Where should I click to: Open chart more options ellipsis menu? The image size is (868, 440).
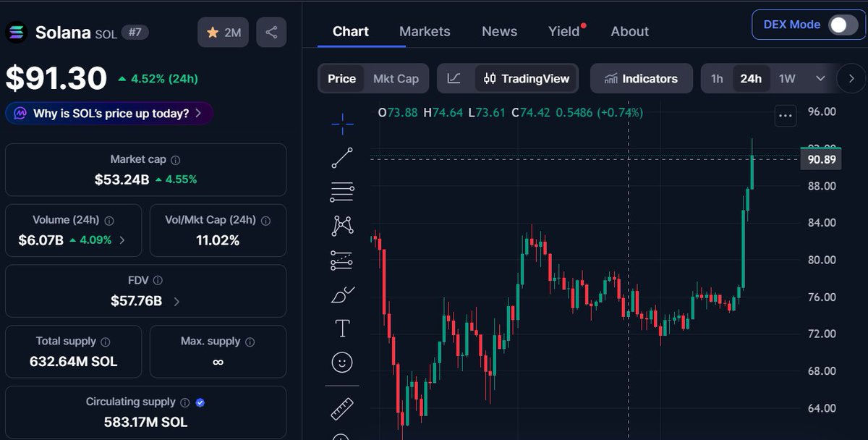pyautogui.click(x=786, y=114)
